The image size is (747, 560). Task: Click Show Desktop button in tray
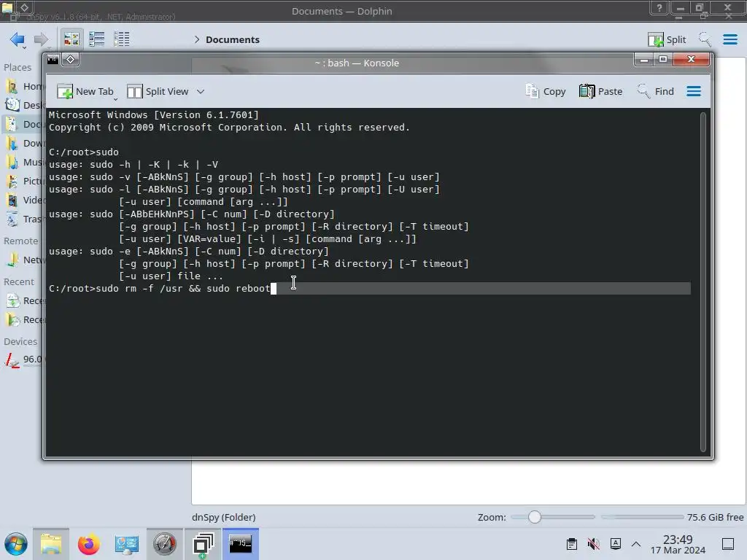coord(728,544)
